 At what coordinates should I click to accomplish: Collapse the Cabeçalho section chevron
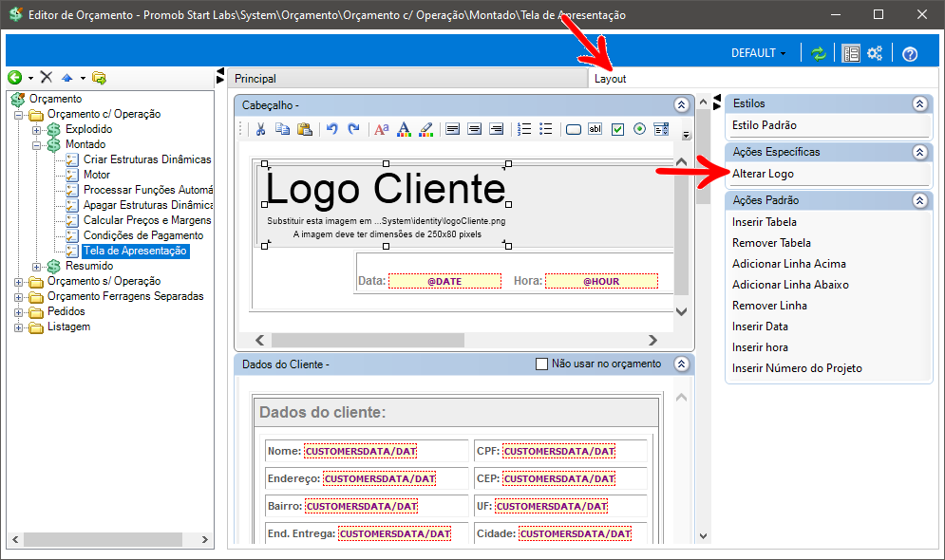(681, 104)
